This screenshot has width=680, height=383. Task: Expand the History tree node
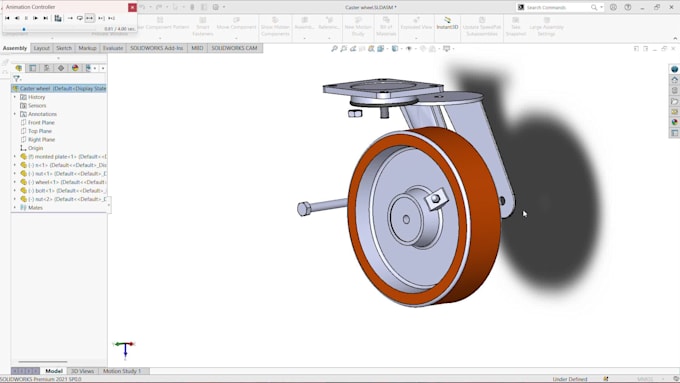[x=15, y=97]
